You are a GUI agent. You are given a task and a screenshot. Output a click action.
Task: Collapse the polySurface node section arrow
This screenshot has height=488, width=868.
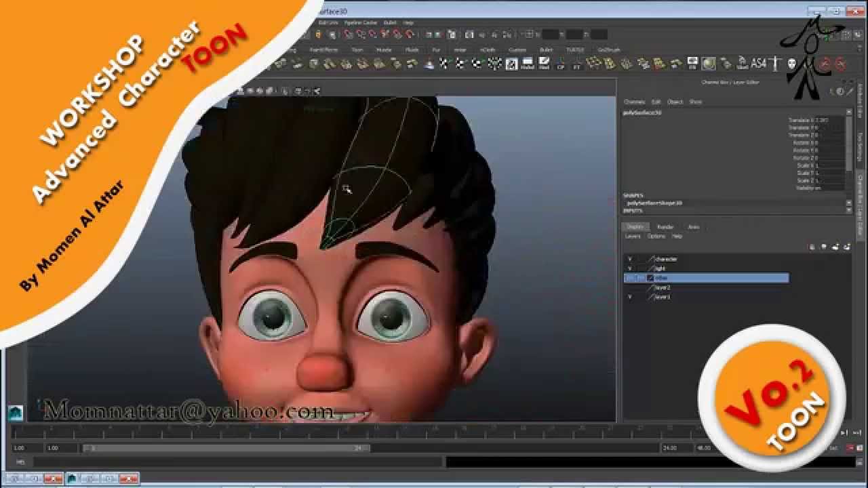pos(848,113)
